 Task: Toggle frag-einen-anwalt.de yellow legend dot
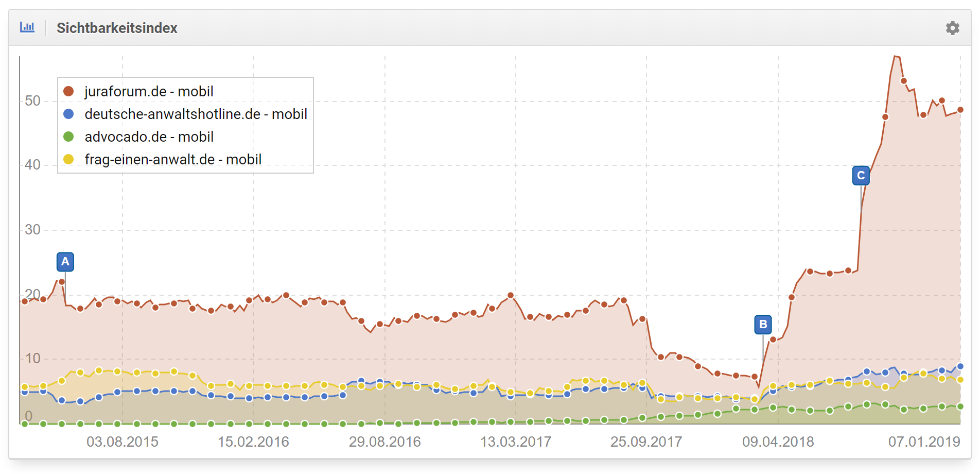pyautogui.click(x=68, y=159)
